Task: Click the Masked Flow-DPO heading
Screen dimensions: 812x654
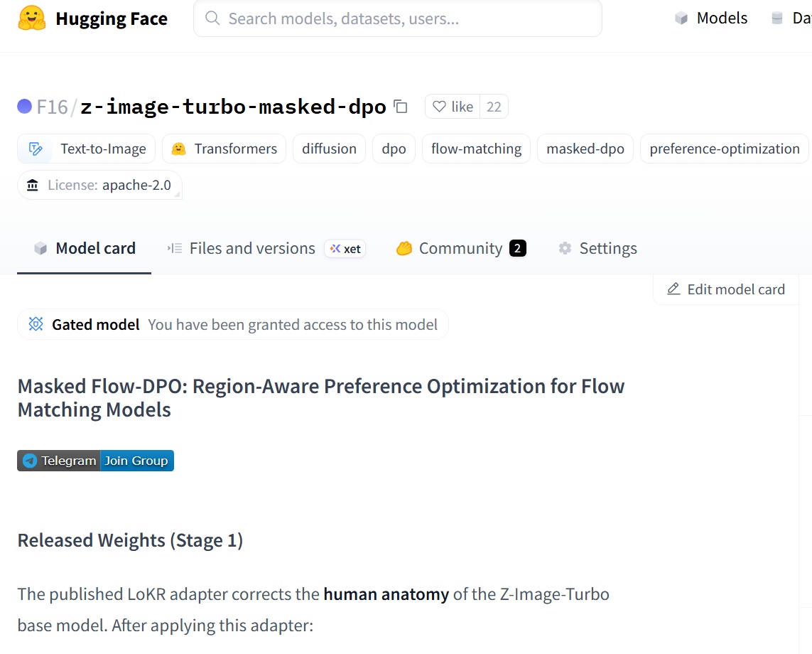Action: click(x=321, y=398)
